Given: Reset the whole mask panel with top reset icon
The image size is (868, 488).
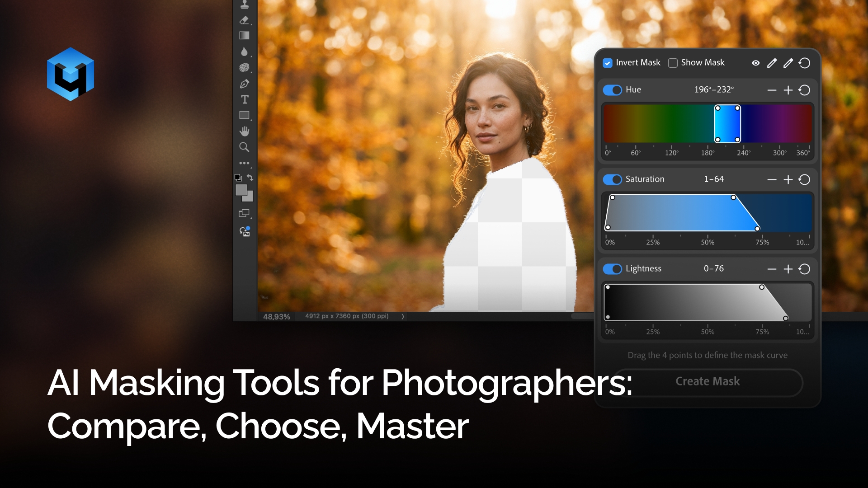Looking at the screenshot, I should point(804,63).
